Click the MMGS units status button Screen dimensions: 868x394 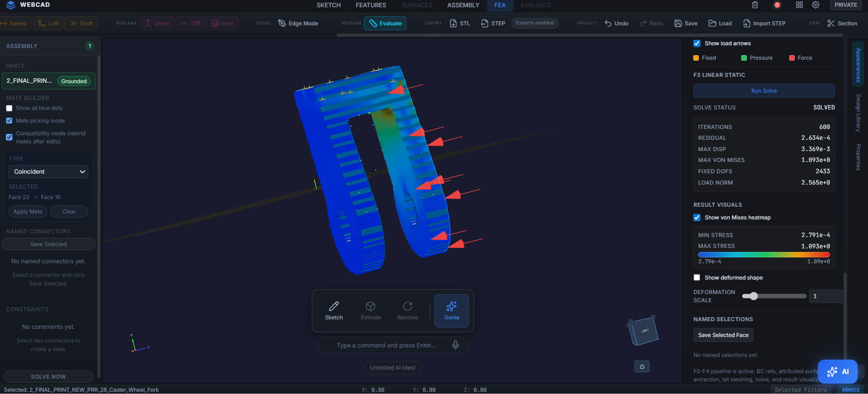point(851,390)
